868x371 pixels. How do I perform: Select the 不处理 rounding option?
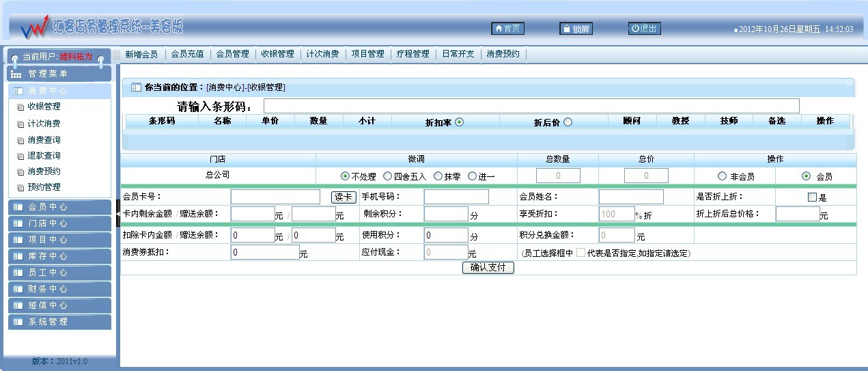[345, 176]
